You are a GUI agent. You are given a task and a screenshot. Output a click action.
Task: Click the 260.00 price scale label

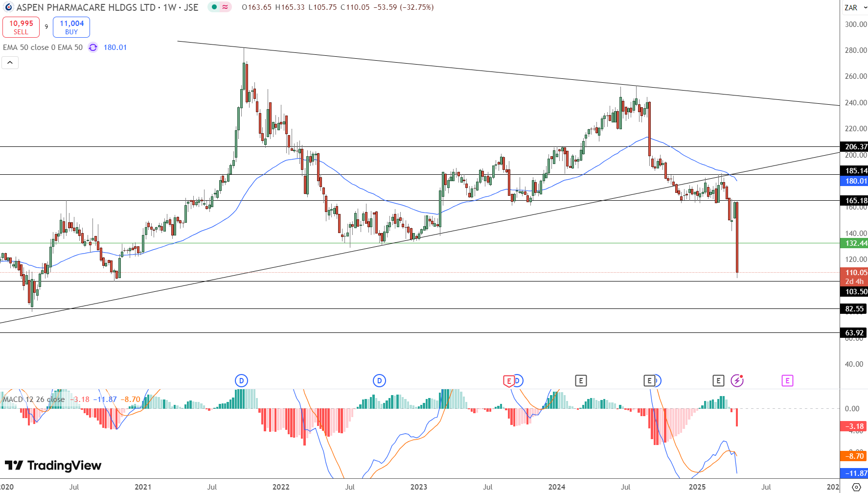tap(855, 76)
